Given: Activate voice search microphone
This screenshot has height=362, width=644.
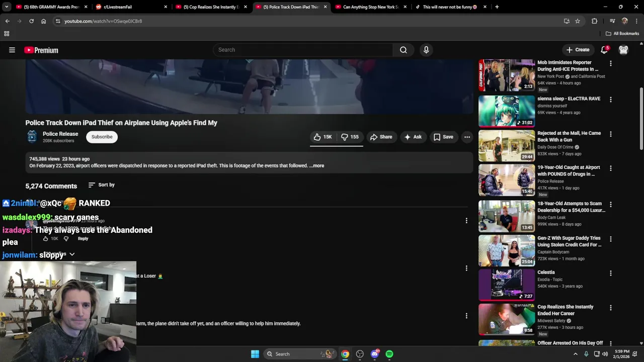Looking at the screenshot, I should [426, 50].
